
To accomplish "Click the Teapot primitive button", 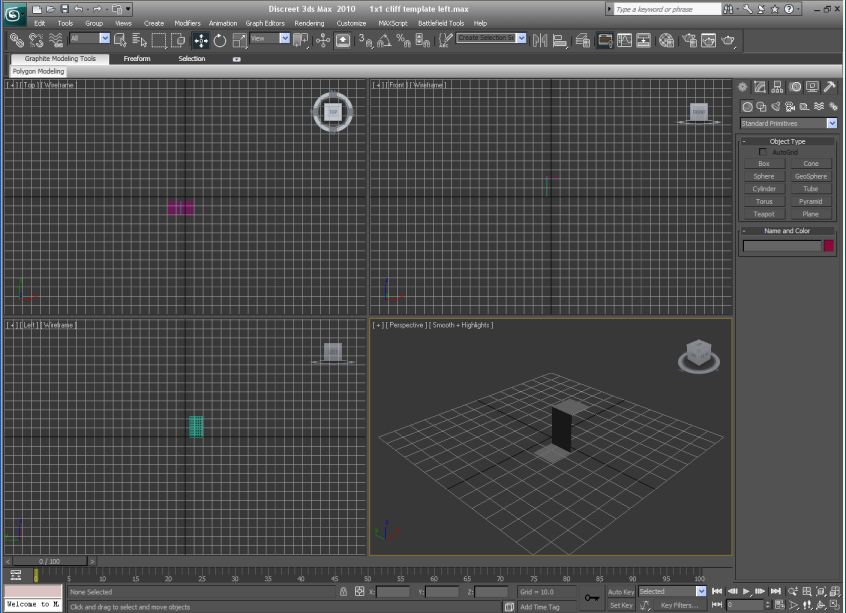I will click(x=764, y=214).
